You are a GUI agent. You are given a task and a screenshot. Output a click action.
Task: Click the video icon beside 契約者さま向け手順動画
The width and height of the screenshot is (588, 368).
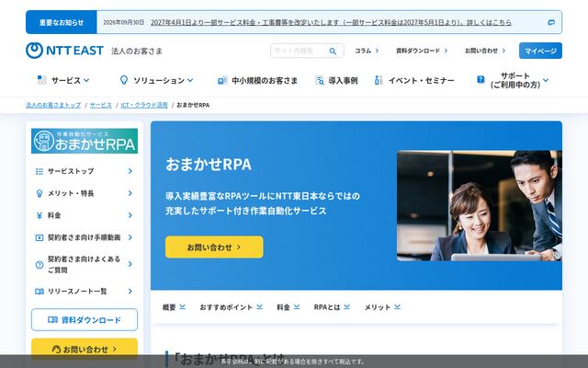[x=40, y=237]
